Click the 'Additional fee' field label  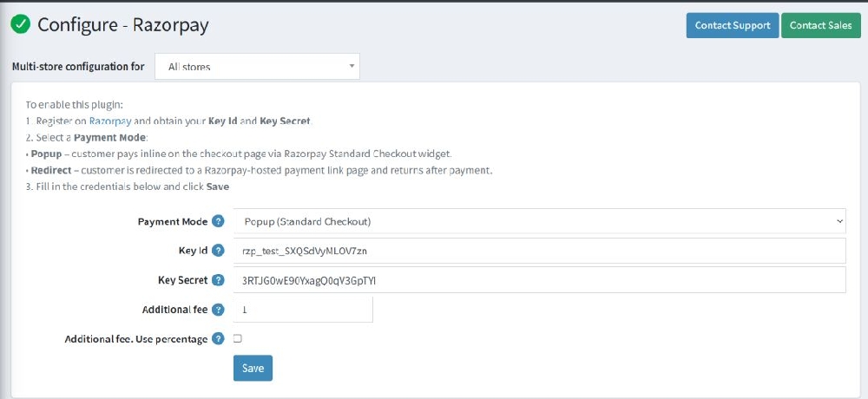(175, 310)
